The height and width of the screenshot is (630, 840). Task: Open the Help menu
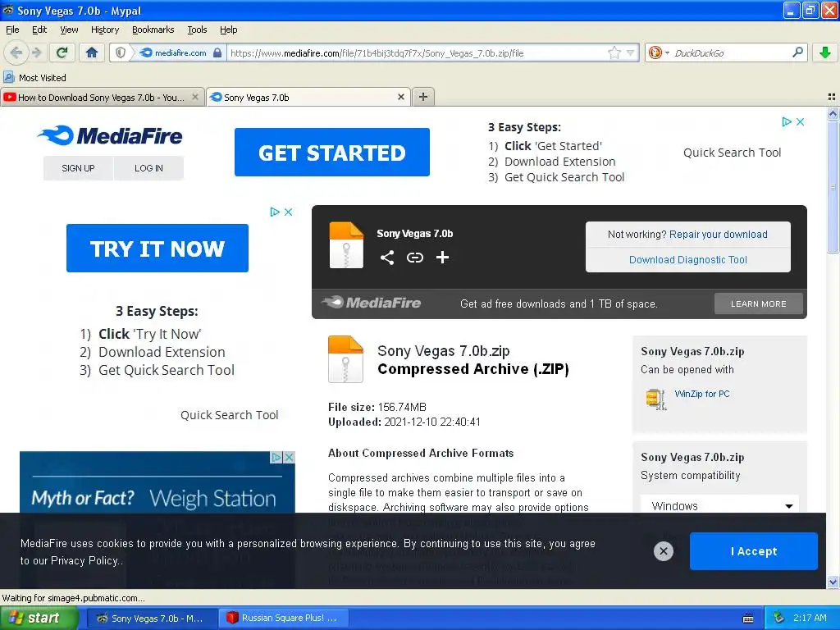point(229,30)
